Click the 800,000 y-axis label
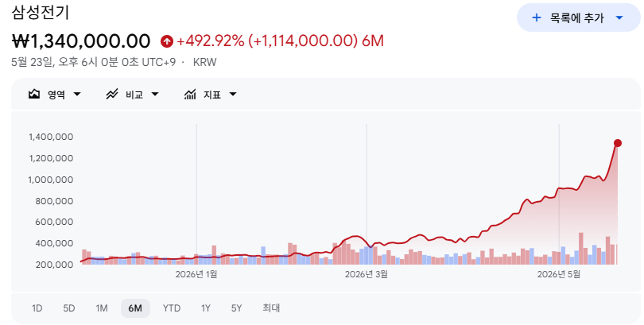644x325 pixels. pyautogui.click(x=54, y=201)
